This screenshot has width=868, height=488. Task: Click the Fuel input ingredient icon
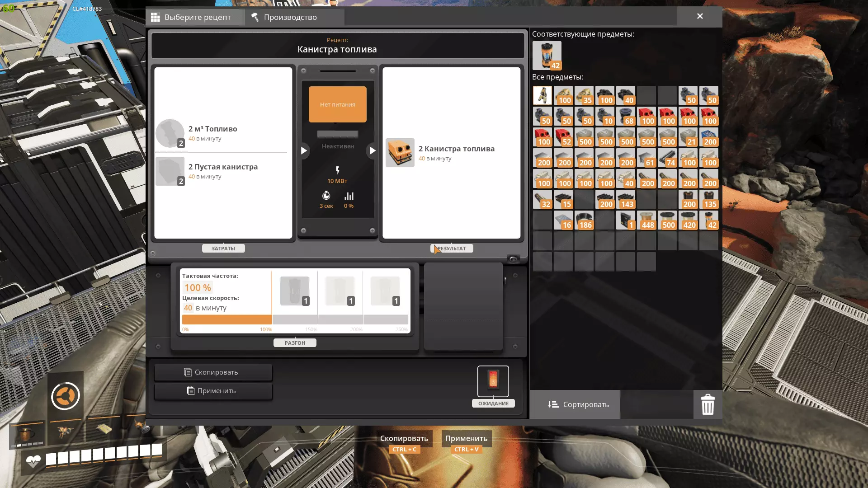point(170,133)
